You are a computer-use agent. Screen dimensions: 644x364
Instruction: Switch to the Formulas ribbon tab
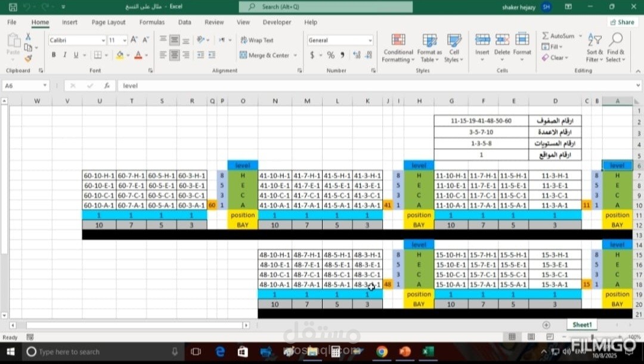[x=152, y=21]
